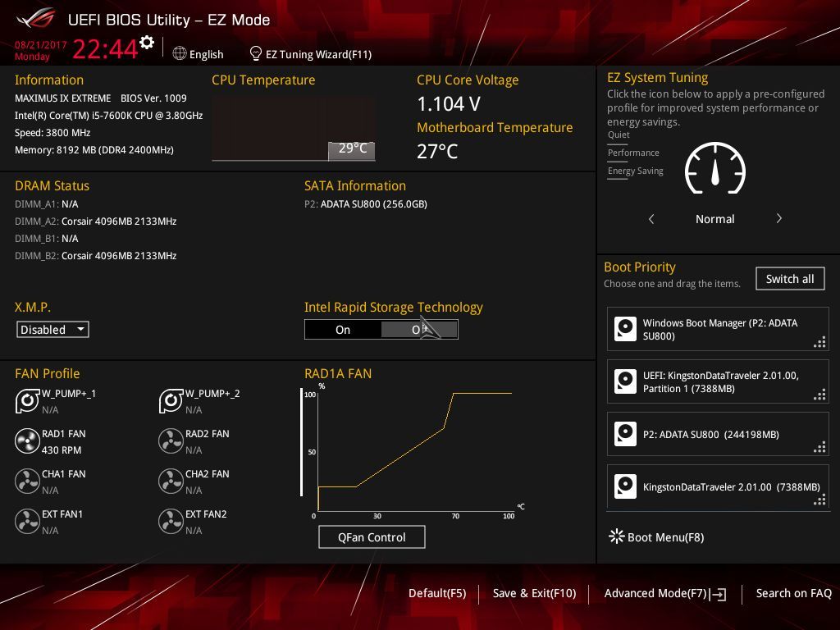Select the Normal tuning profile label

pyautogui.click(x=714, y=218)
